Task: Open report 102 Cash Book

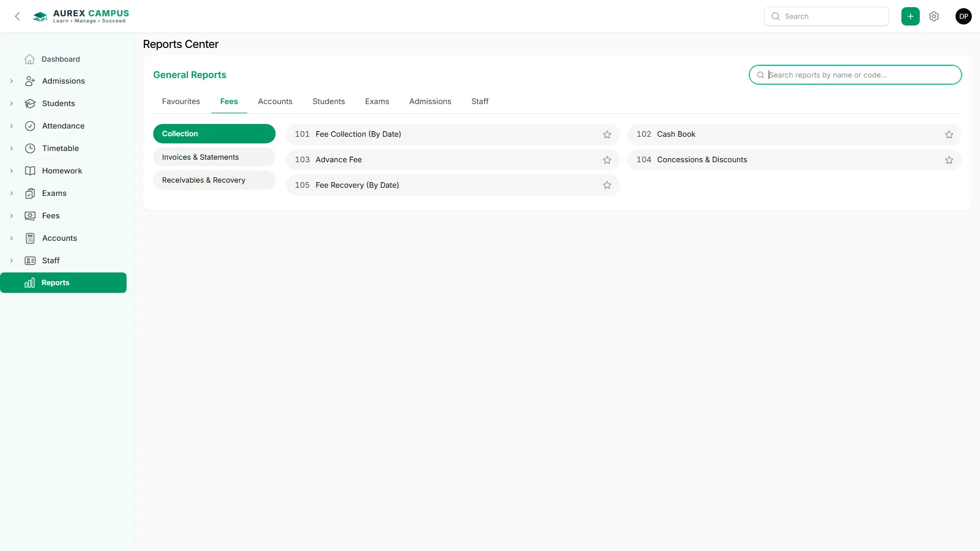Action: 794,134
